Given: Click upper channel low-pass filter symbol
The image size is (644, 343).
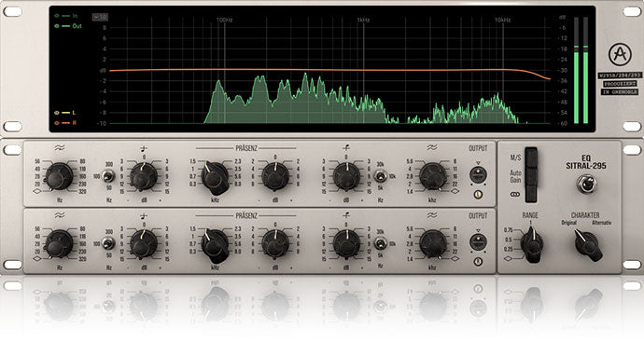Looking at the screenshot, I should pyautogui.click(x=432, y=147).
